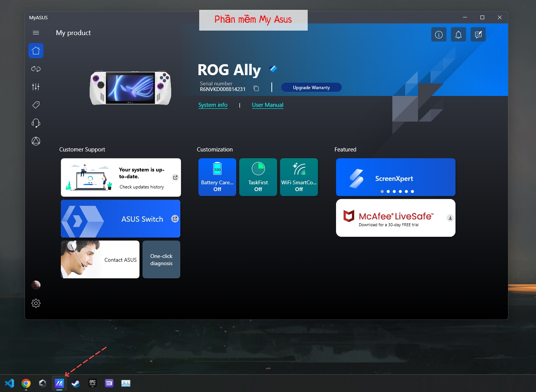Toggle the WiFi SmartConnect tile
536x392 pixels.
click(299, 177)
